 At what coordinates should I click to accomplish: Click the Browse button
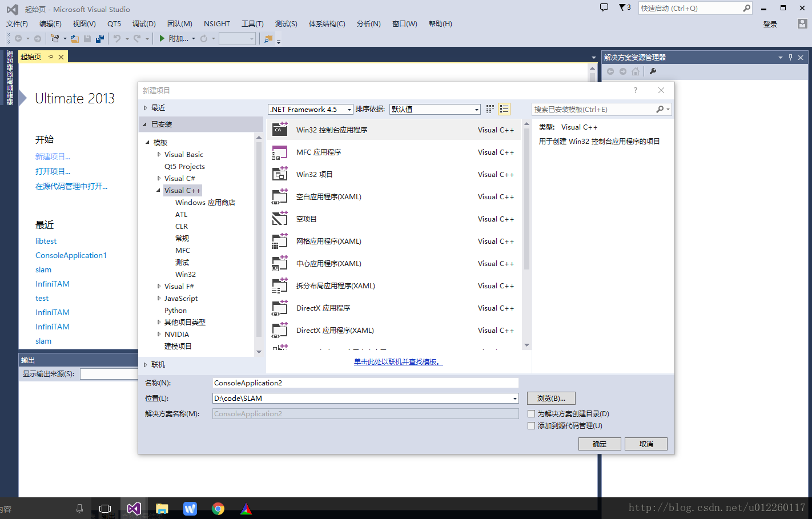551,398
